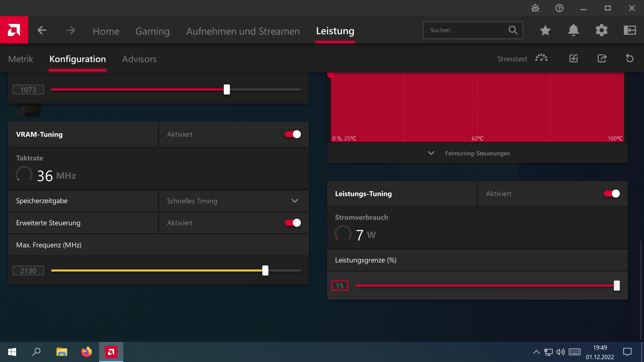Show hidden system tray icons
This screenshot has height=362, width=644.
[536, 352]
